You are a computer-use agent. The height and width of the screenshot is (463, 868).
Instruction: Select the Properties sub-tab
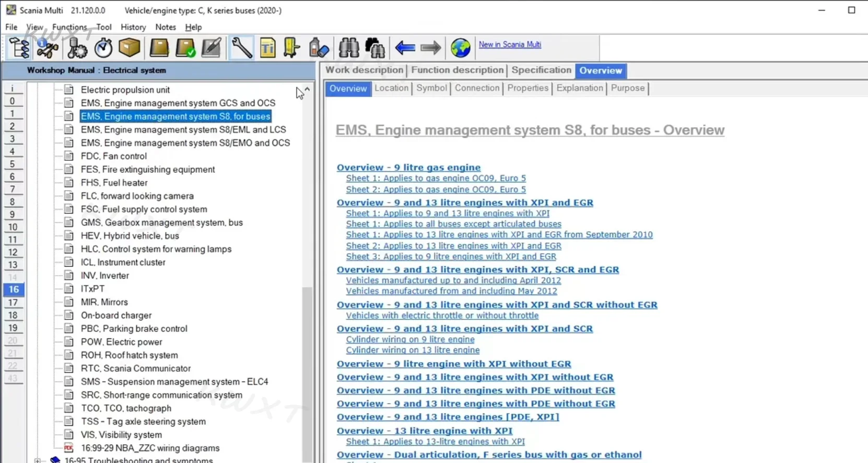coord(527,88)
